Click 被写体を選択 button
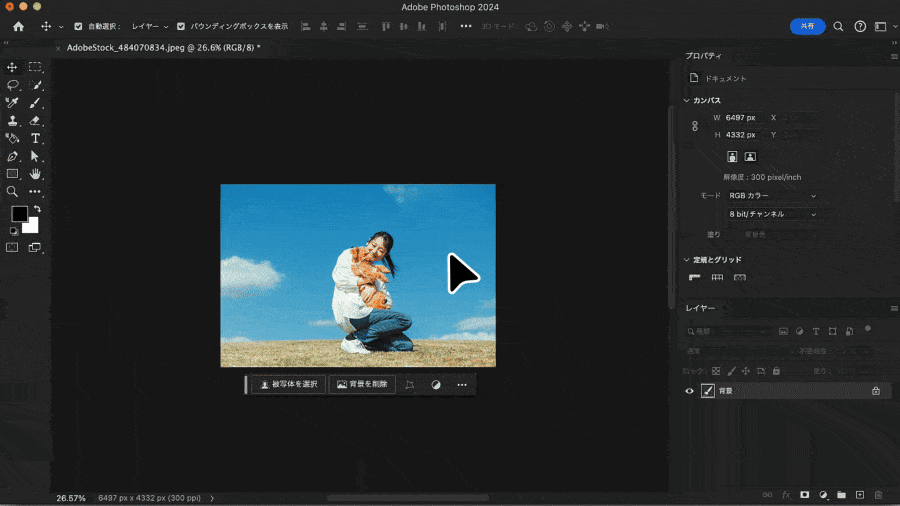The width and height of the screenshot is (900, 506). 289,384
